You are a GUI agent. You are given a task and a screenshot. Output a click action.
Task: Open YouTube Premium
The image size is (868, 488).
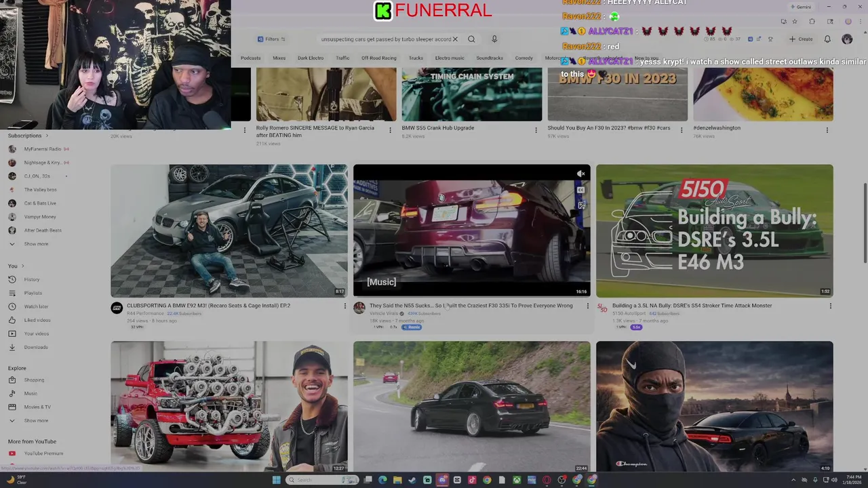[43, 453]
